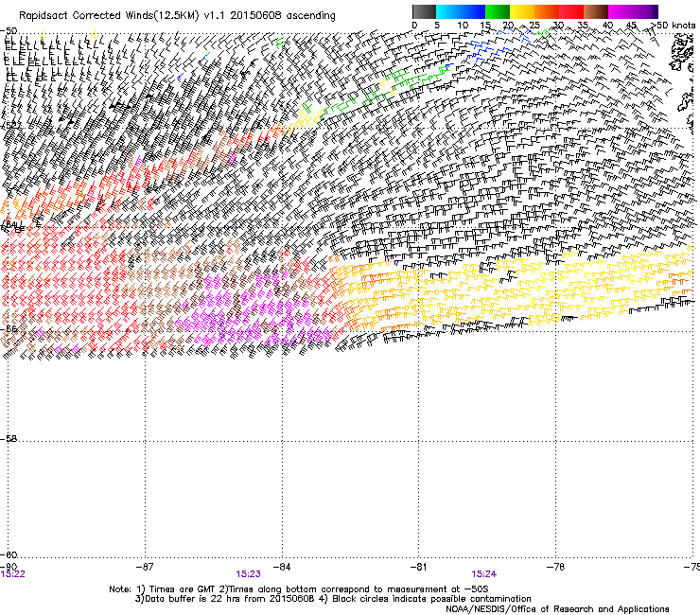Click the '-56' latitude axis label
The height and width of the screenshot is (615, 700).
point(9,328)
